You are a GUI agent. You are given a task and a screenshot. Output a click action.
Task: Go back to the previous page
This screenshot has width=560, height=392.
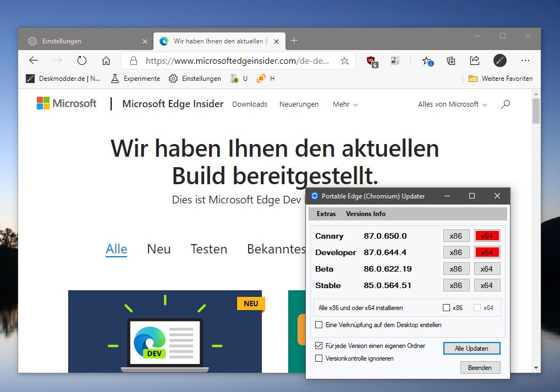[34, 60]
